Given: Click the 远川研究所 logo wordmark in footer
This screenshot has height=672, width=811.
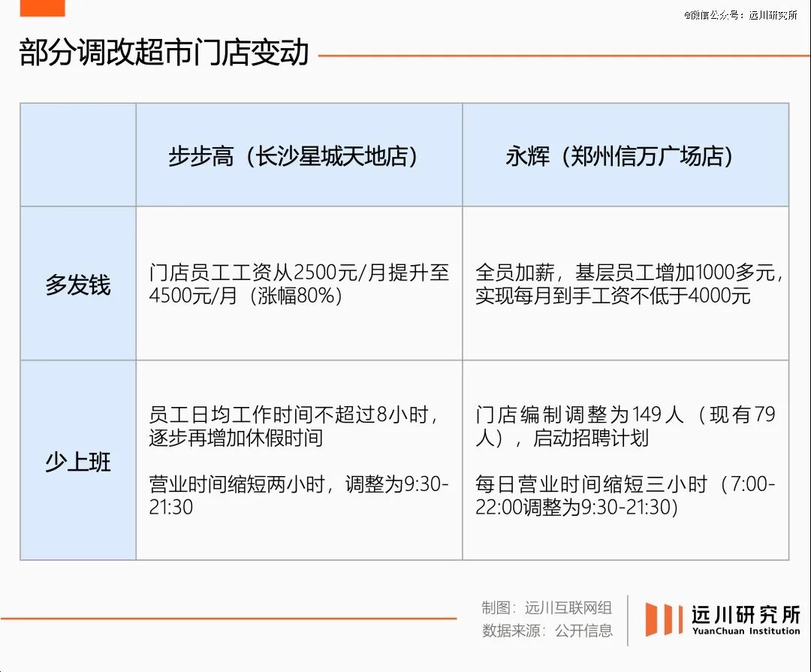Looking at the screenshot, I should point(746,614).
